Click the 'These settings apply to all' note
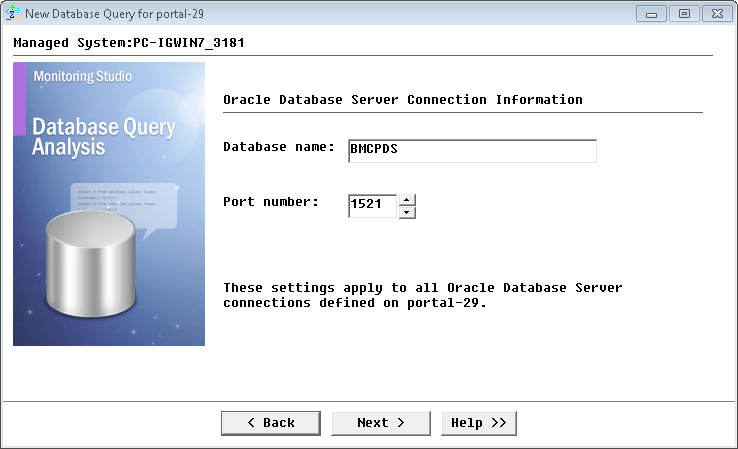738x449 pixels. pyautogui.click(x=423, y=295)
